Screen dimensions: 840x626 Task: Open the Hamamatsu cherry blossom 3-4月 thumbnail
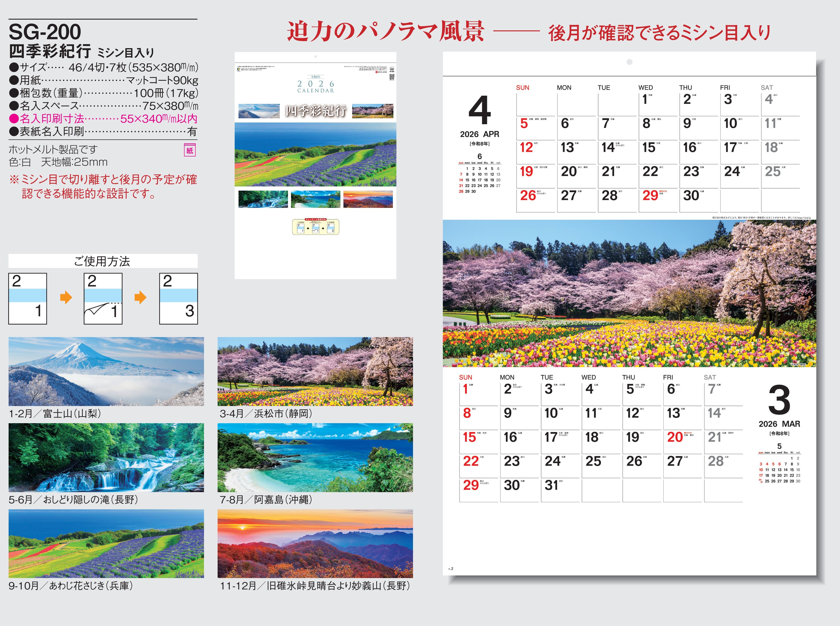tap(315, 371)
